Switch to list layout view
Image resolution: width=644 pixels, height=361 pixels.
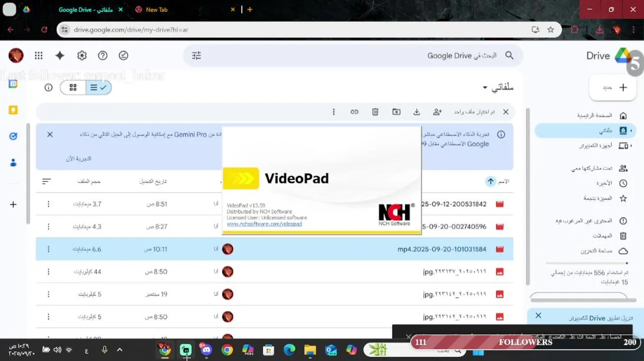[x=98, y=88]
